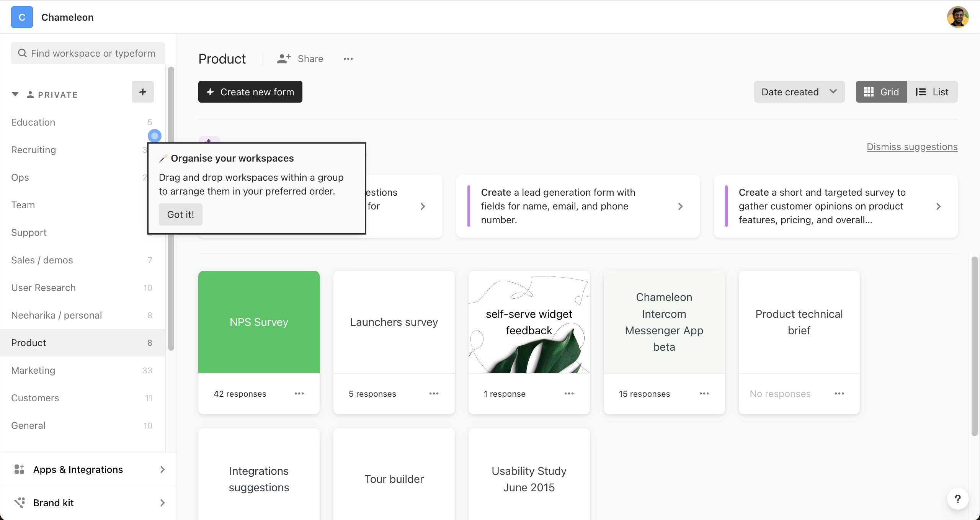This screenshot has width=980, height=520.
Task: Switch to Grid view
Action: 881,92
